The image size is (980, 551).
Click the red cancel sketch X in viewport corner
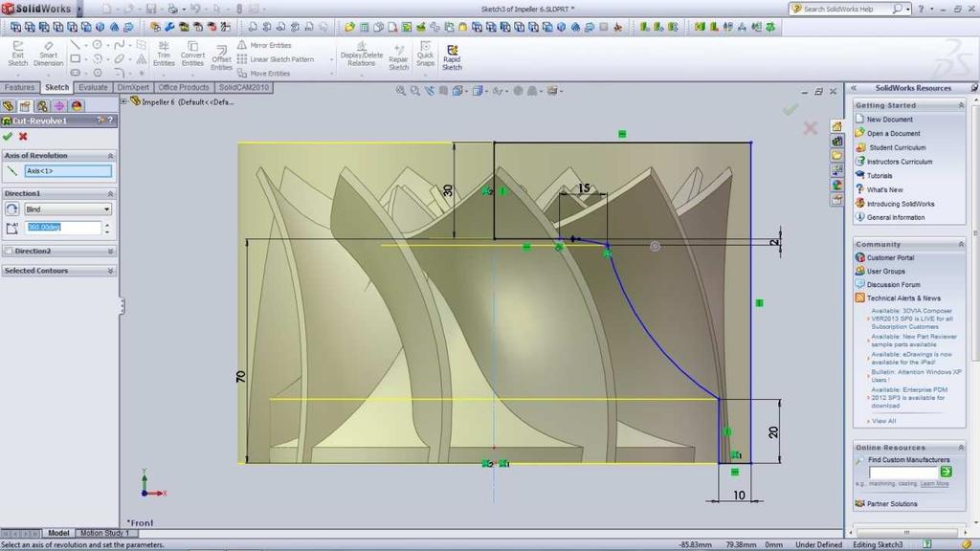(810, 128)
